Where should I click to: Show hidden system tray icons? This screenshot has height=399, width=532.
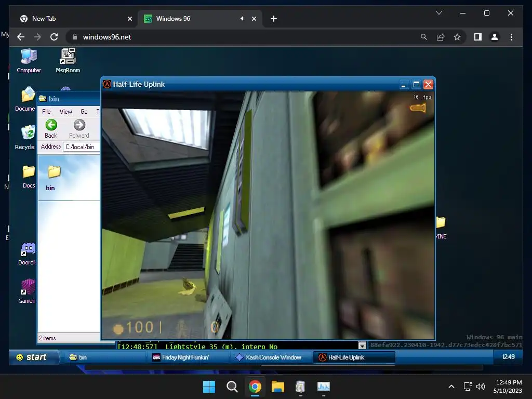click(x=451, y=387)
